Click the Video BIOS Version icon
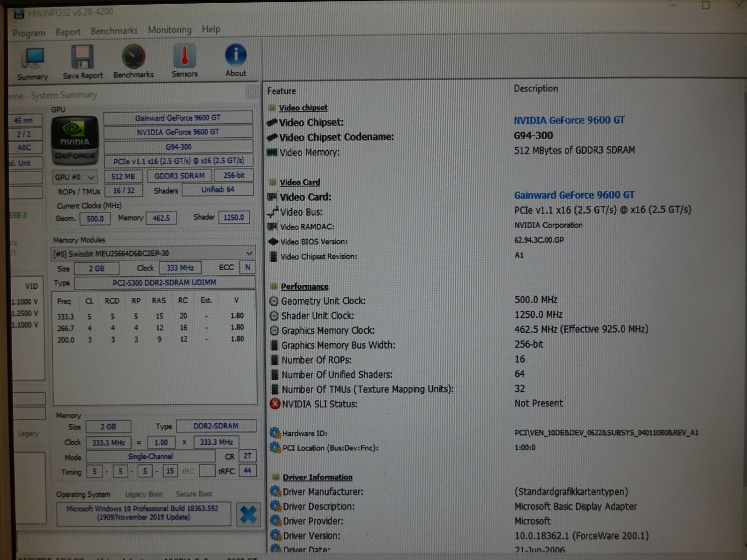 click(x=273, y=242)
